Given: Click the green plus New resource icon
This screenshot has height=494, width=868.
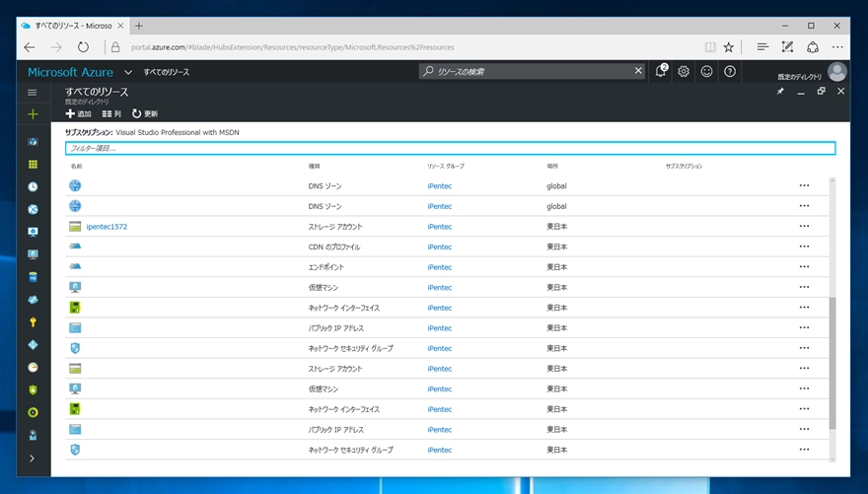Looking at the screenshot, I should click(33, 114).
